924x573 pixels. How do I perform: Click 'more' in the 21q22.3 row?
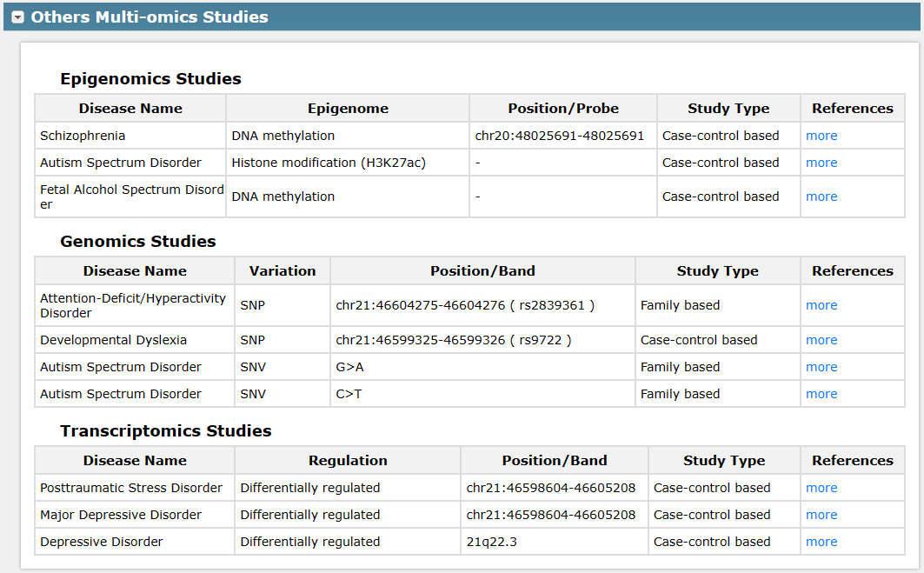pos(821,542)
